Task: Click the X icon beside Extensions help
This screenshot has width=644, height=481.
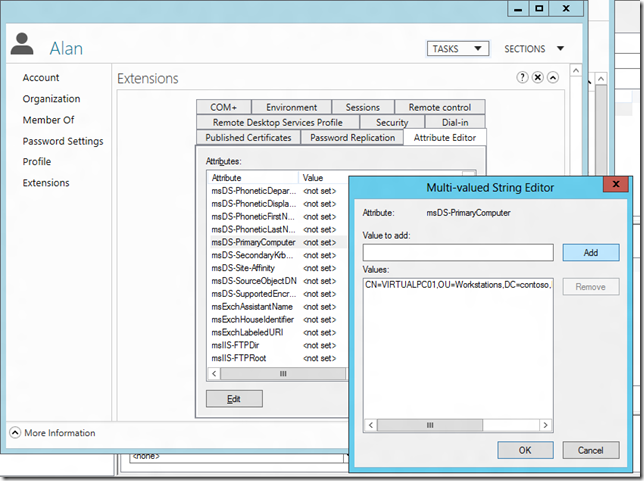Action: [538, 78]
